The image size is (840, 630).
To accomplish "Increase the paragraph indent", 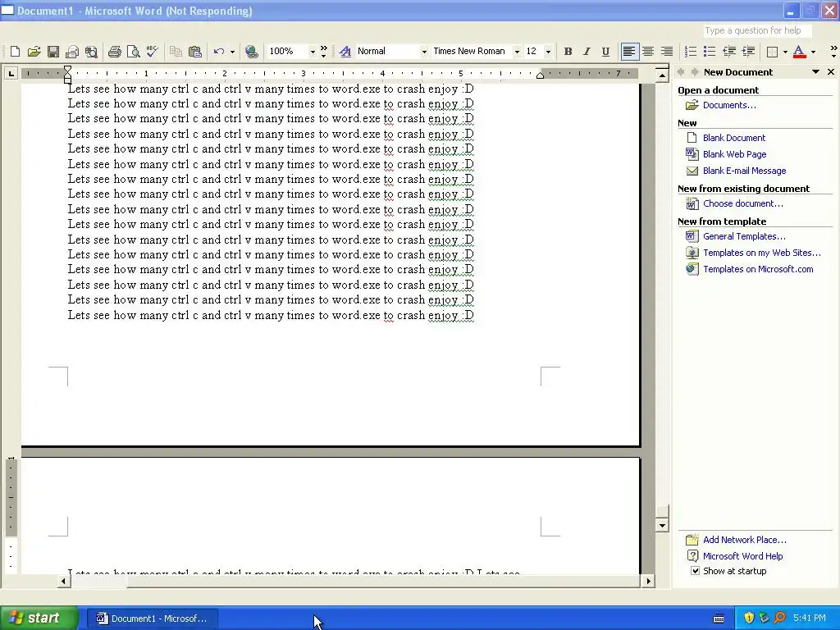I will coord(748,52).
